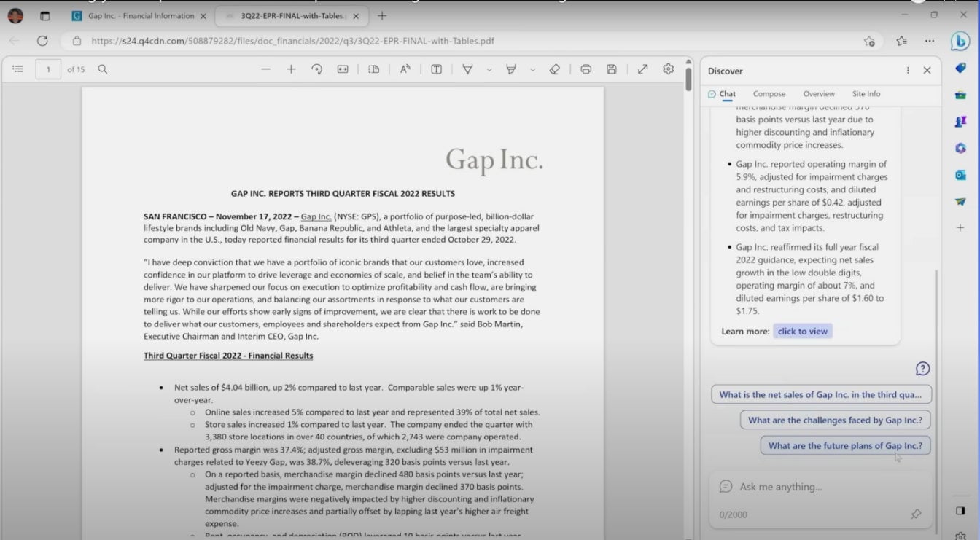This screenshot has width=980, height=540.
Task: Go back to previous page
Action: coord(15,41)
